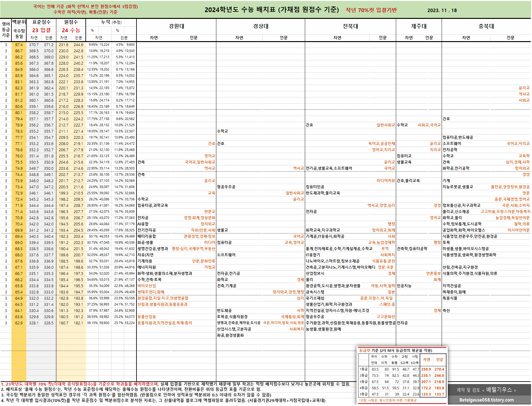Select the grade-cut value 133.7
Image resolution: width=532 pixels, height=406 pixels.
pyautogui.click(x=439, y=394)
